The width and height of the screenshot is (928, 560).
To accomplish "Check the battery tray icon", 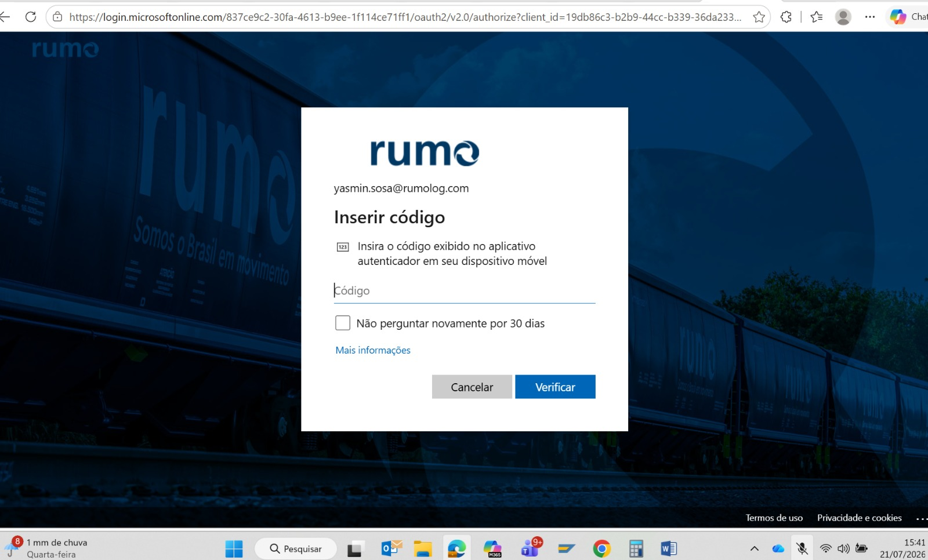I will coord(862,548).
